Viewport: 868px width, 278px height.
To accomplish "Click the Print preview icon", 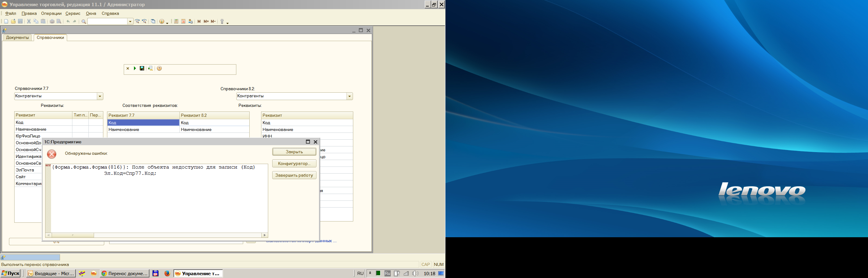I will pyautogui.click(x=59, y=22).
